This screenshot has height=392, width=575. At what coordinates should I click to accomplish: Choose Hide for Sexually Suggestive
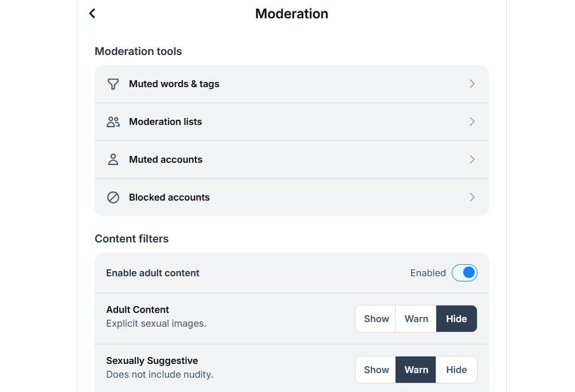pos(456,370)
